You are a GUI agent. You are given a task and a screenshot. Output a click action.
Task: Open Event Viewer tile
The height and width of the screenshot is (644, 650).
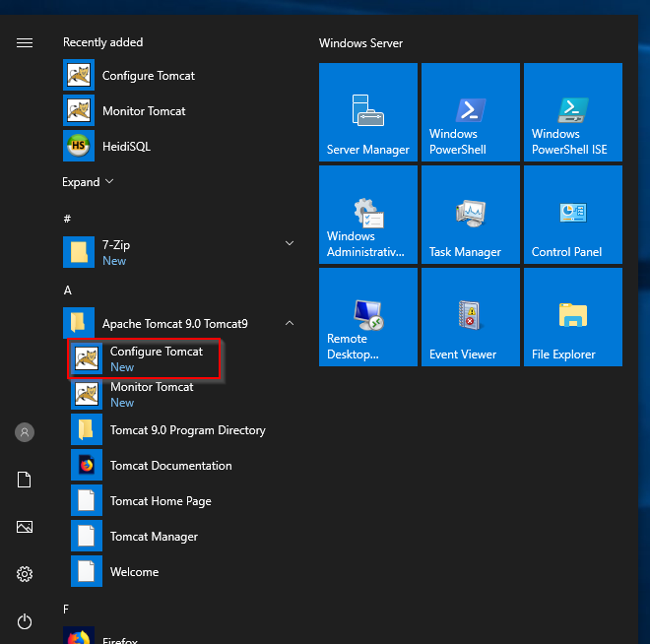pos(471,317)
